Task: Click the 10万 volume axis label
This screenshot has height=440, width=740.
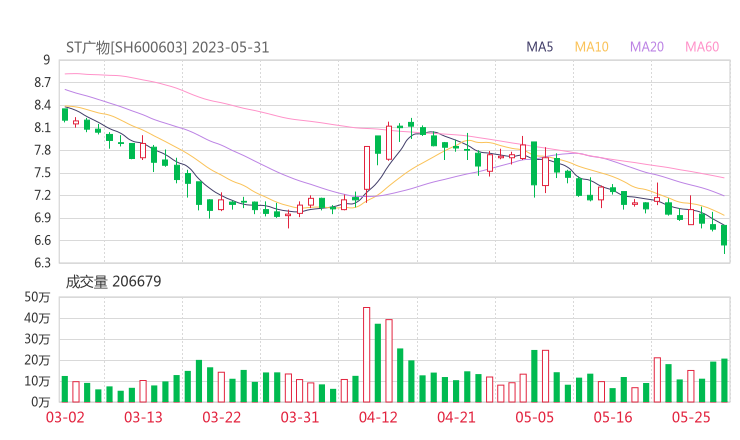Action: click(x=37, y=381)
